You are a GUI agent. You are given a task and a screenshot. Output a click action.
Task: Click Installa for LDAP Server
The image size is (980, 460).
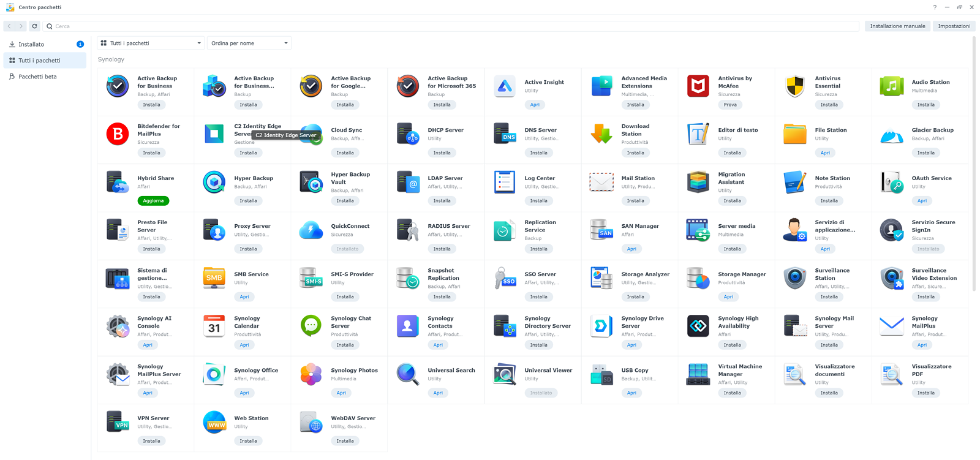click(x=442, y=201)
